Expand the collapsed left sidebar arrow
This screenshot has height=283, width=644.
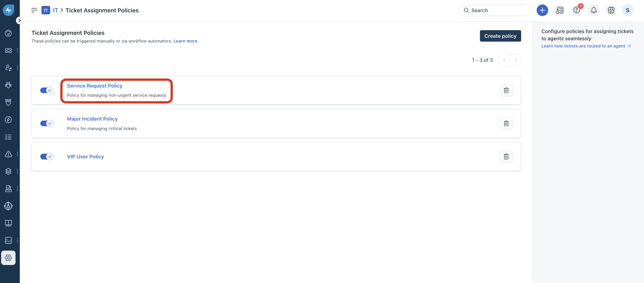(x=20, y=20)
